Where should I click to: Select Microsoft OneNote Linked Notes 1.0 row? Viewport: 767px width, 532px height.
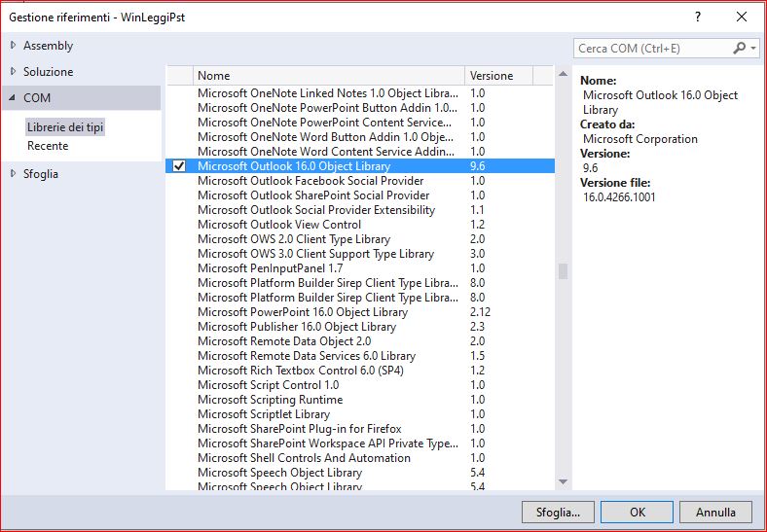tap(360, 93)
